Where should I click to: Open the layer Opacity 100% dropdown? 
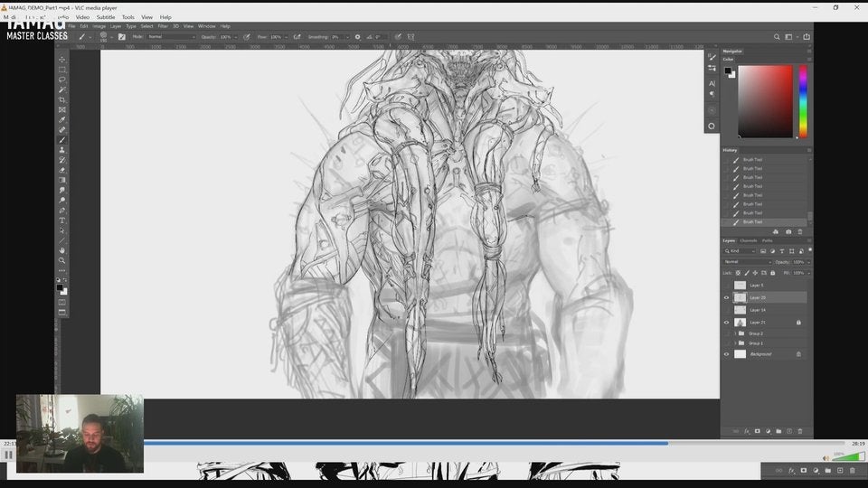pos(808,262)
